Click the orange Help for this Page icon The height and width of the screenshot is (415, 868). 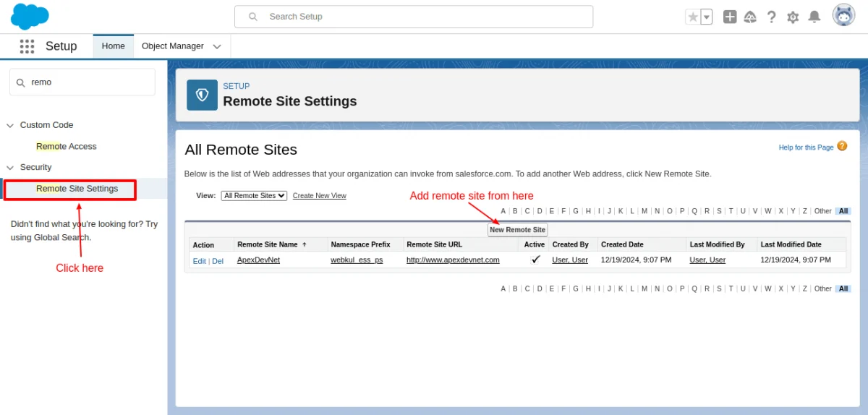(842, 146)
